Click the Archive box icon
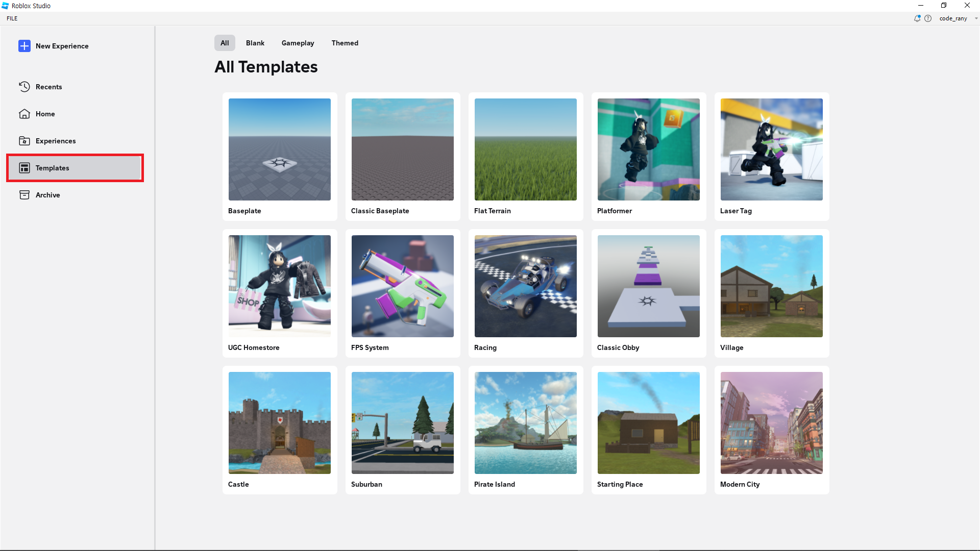The width and height of the screenshot is (980, 551). pyautogui.click(x=24, y=195)
